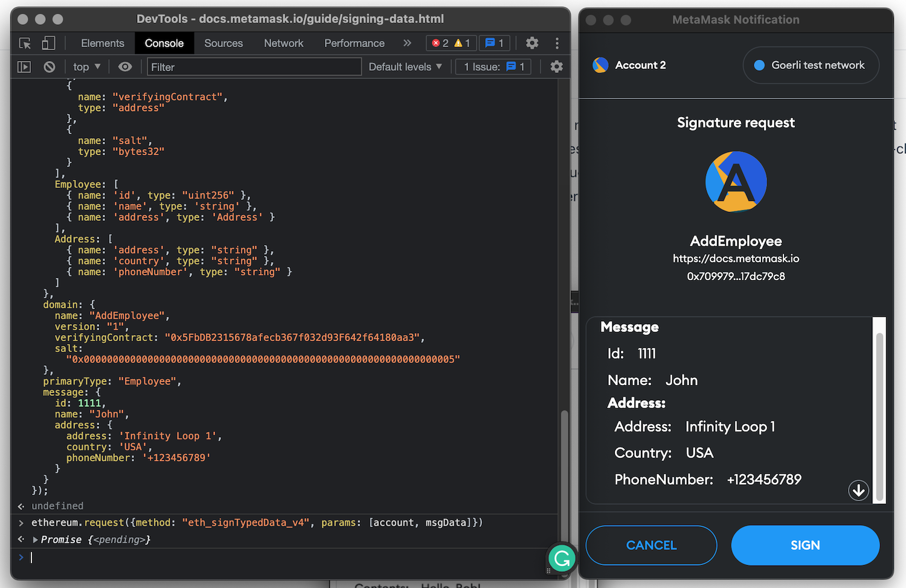
Task: Click the SIGN button in MetaMask
Action: 805,545
